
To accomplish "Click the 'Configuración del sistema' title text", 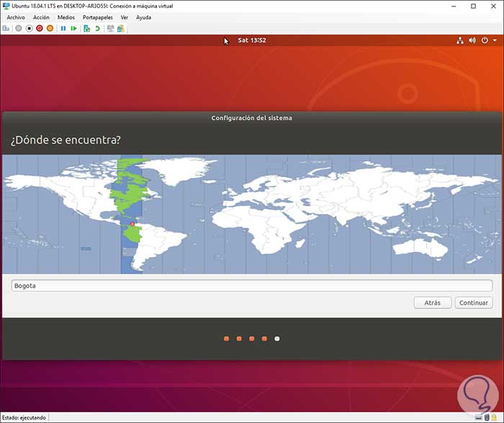I will coord(252,118).
